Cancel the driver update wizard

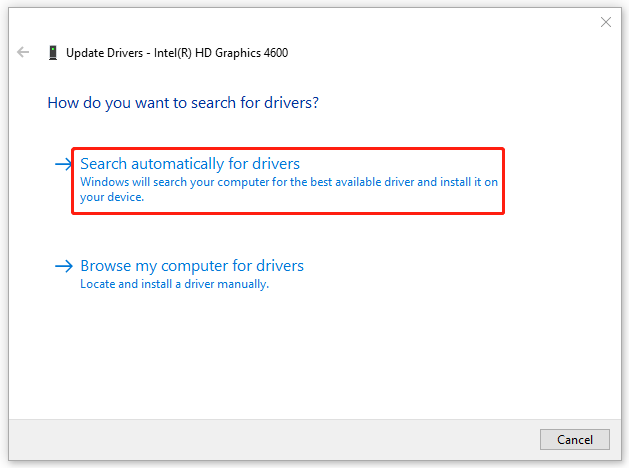[574, 440]
